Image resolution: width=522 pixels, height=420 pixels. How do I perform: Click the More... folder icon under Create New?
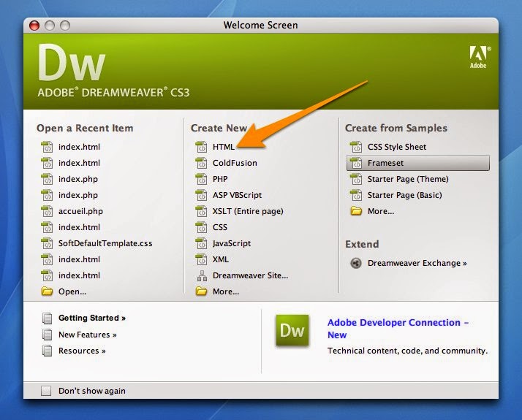(201, 291)
